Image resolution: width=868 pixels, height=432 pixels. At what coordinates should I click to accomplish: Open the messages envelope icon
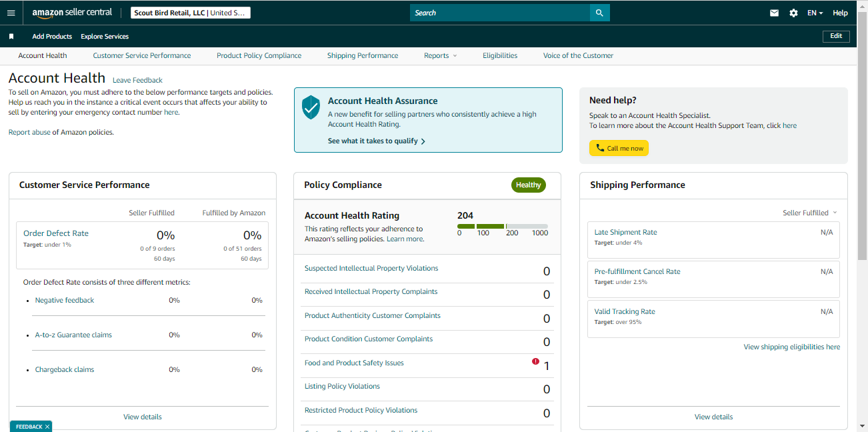[x=774, y=13]
